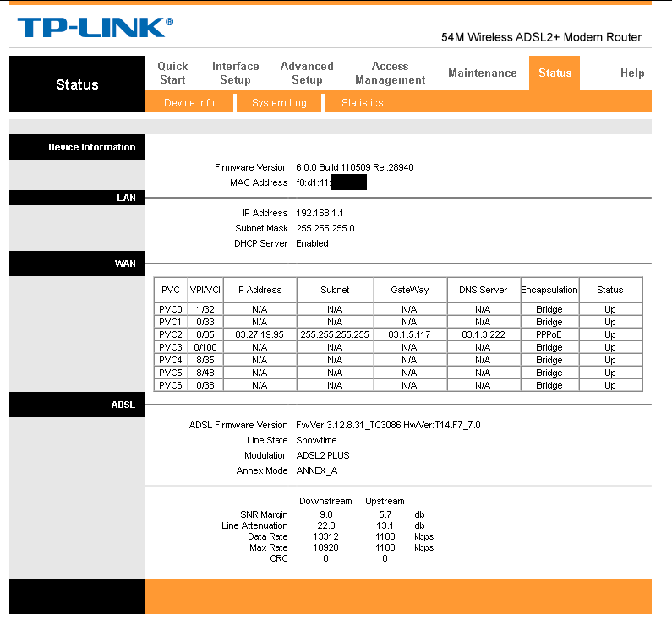Viewport: 672px width, 620px height.
Task: Click the Encapsulation column header
Action: point(549,290)
